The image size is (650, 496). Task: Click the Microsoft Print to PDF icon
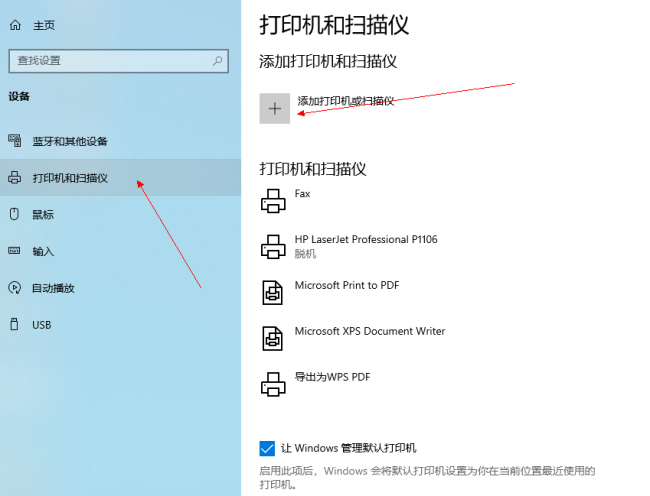pyautogui.click(x=273, y=293)
